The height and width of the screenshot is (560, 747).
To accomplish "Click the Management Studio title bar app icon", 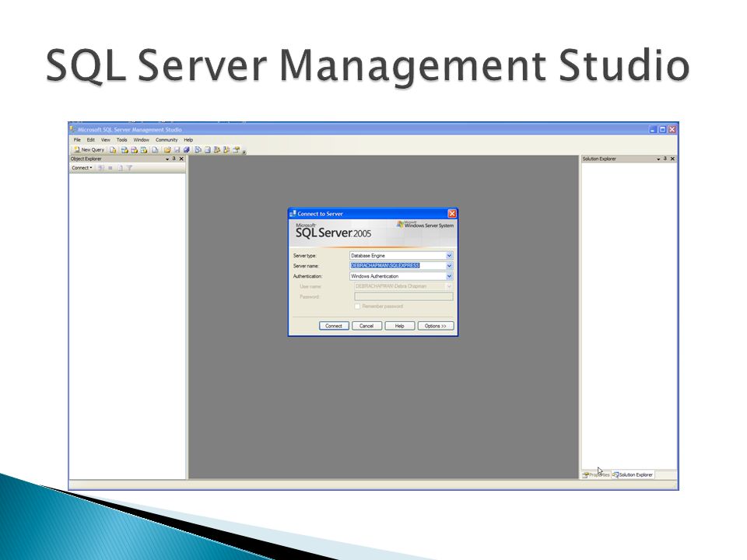I will point(73,129).
